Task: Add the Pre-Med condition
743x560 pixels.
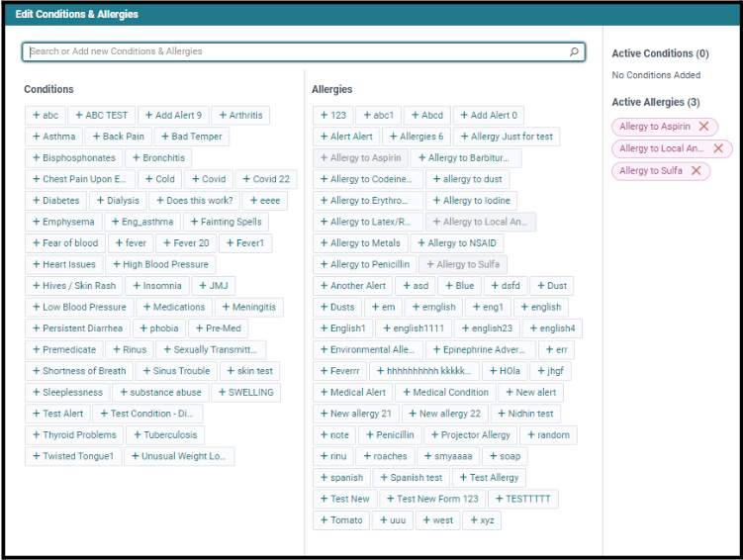Action: [219, 328]
